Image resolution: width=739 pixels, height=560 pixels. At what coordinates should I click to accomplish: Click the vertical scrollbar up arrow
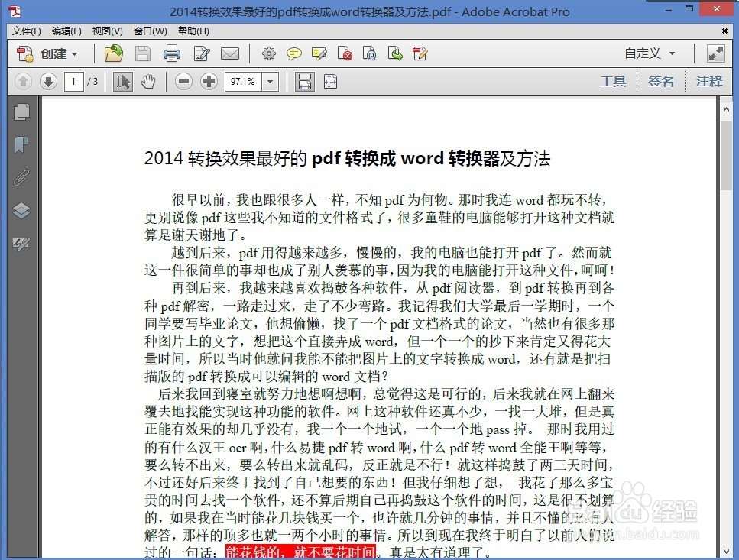tap(726, 110)
